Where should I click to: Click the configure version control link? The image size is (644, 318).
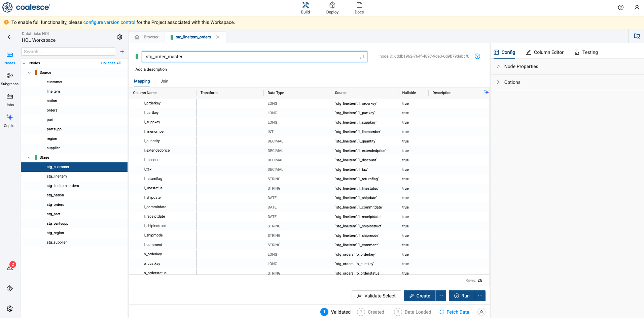[109, 22]
